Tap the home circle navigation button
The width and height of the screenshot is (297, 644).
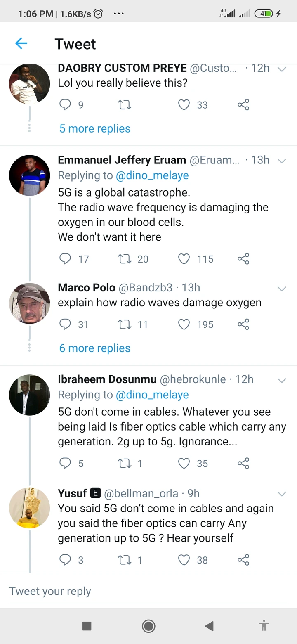[148, 626]
